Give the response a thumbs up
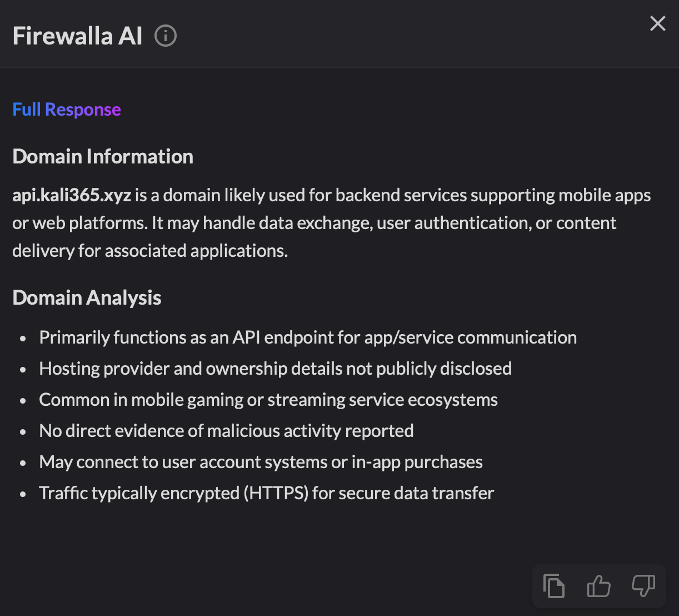The height and width of the screenshot is (616, 679). [598, 586]
